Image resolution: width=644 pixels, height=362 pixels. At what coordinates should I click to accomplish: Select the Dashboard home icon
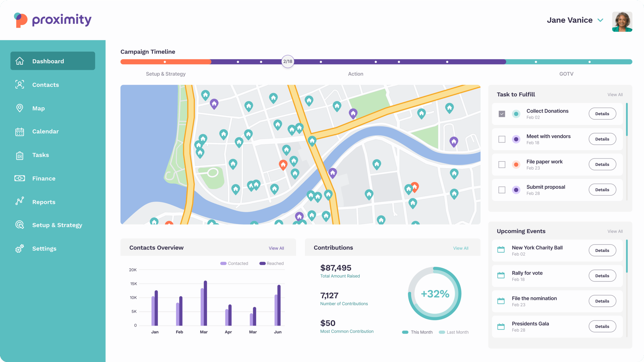pyautogui.click(x=20, y=61)
